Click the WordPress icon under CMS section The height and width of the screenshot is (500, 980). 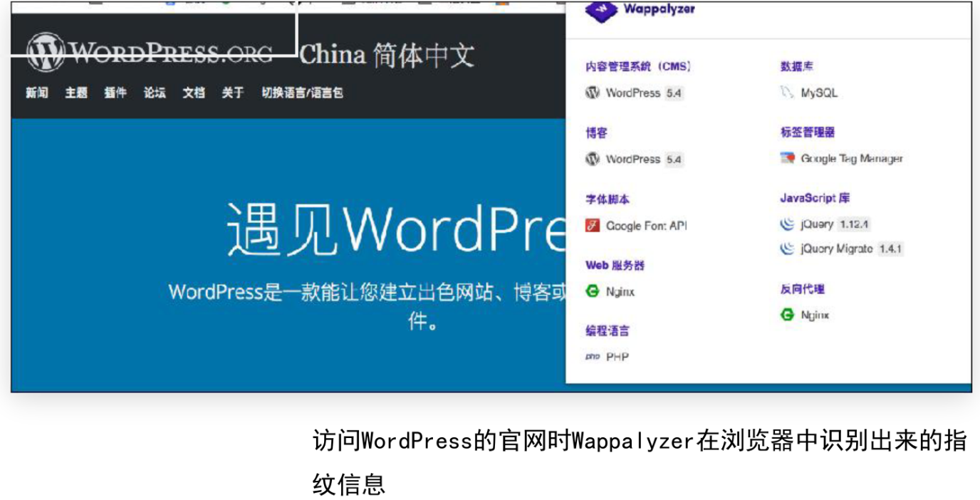click(593, 93)
